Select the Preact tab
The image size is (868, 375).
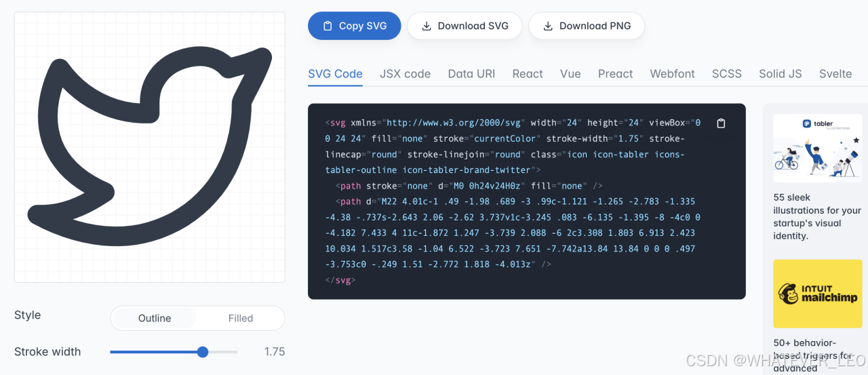click(x=615, y=74)
